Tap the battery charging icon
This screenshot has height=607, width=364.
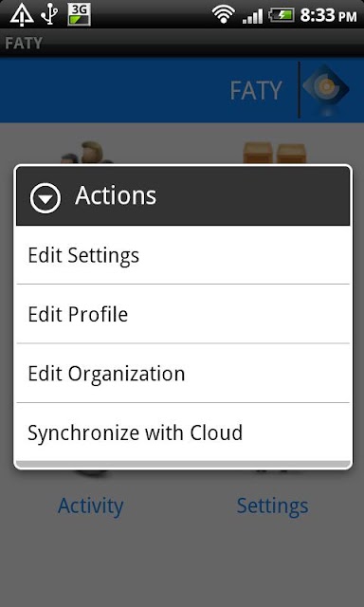click(x=282, y=15)
